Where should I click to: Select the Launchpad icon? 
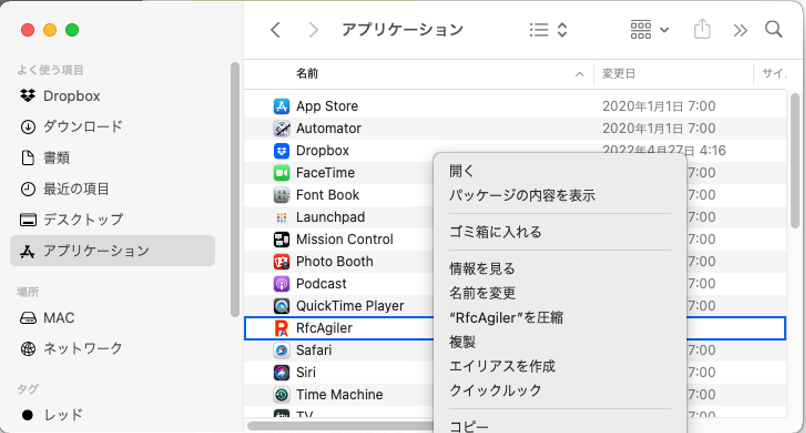281,217
